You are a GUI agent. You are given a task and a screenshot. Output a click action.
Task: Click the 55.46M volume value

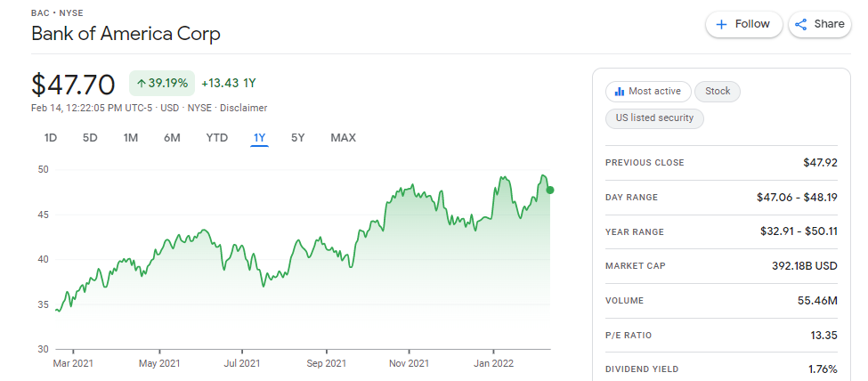pyautogui.click(x=819, y=301)
